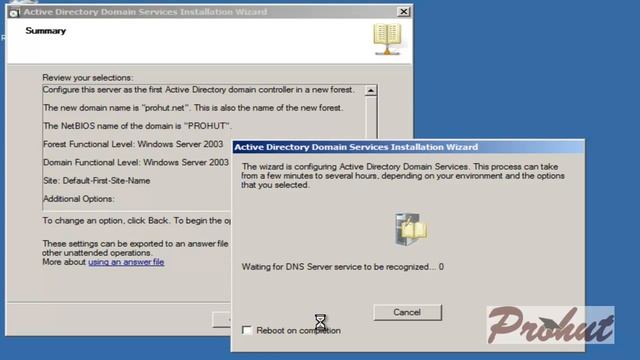Image resolution: width=640 pixels, height=360 pixels.
Task: Click the 'Review your selections:' label
Action: coord(88,78)
